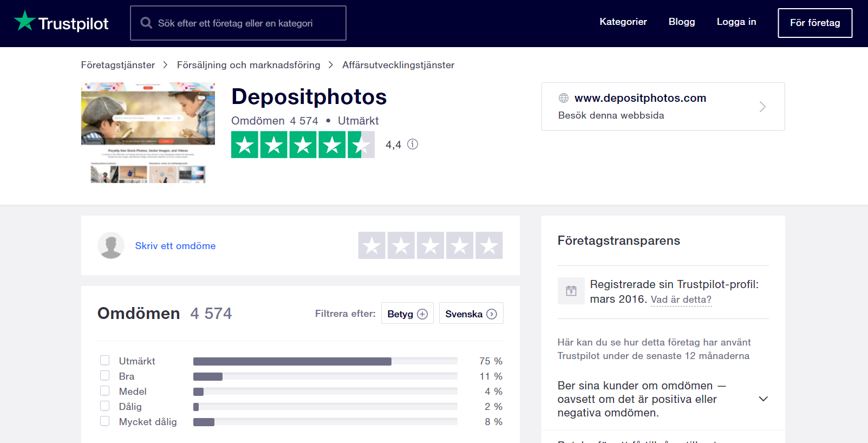868x443 pixels.
Task: Click the För företag button
Action: coord(815,23)
